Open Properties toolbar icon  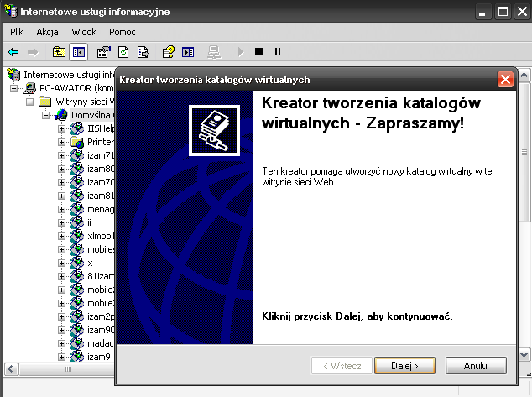pos(103,52)
